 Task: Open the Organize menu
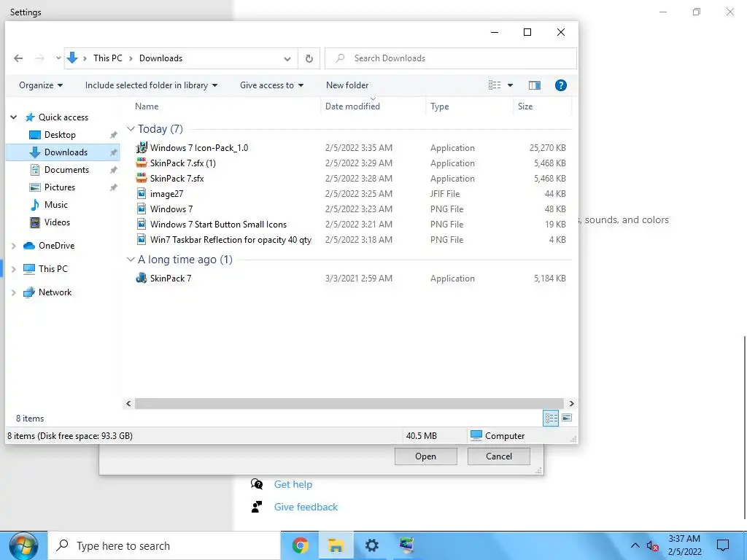[x=41, y=85]
